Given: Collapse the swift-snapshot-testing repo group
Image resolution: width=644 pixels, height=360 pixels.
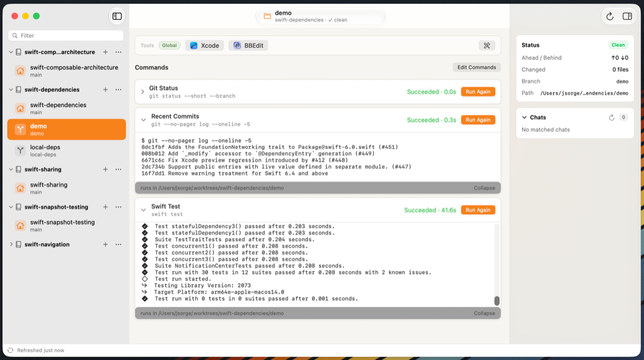Looking at the screenshot, I should pyautogui.click(x=11, y=207).
